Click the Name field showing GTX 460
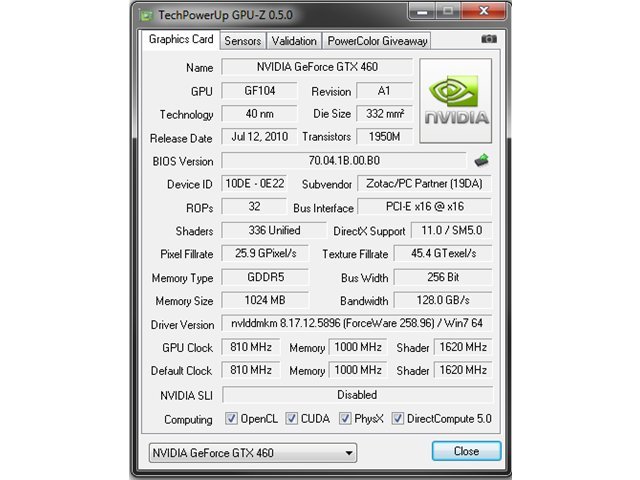The image size is (640, 480). (x=317, y=67)
